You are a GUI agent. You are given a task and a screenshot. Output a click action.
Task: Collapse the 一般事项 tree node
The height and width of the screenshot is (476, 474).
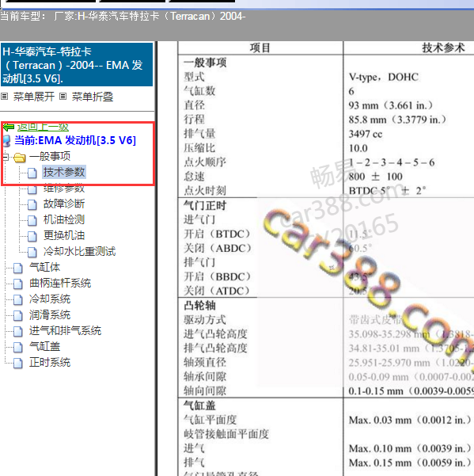click(x=6, y=157)
